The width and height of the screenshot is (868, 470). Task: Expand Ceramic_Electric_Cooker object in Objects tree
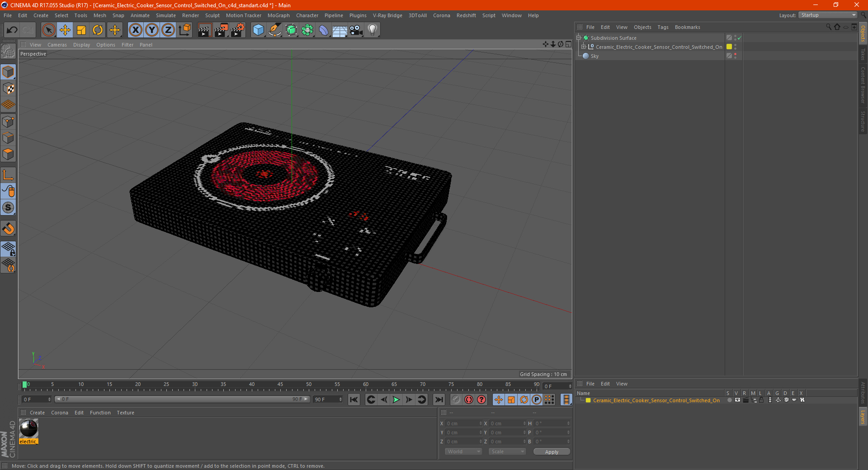(584, 47)
